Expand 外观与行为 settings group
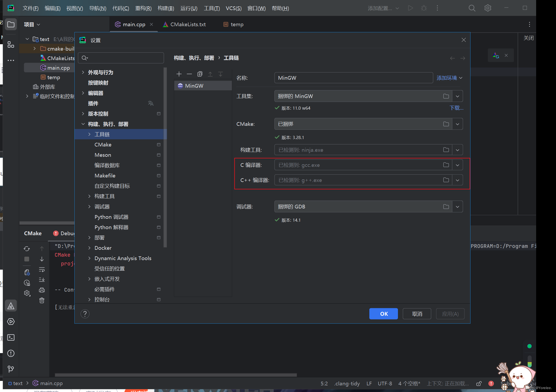This screenshot has width=556, height=392. coord(83,72)
